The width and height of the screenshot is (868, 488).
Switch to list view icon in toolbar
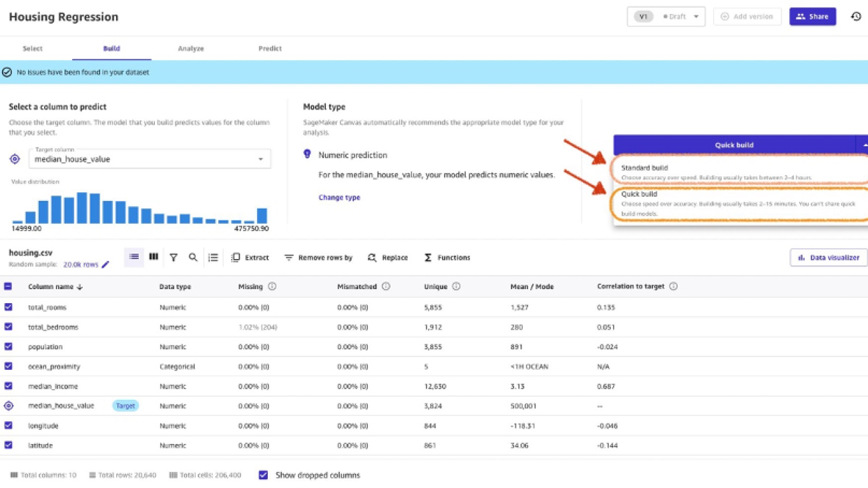pos(134,257)
